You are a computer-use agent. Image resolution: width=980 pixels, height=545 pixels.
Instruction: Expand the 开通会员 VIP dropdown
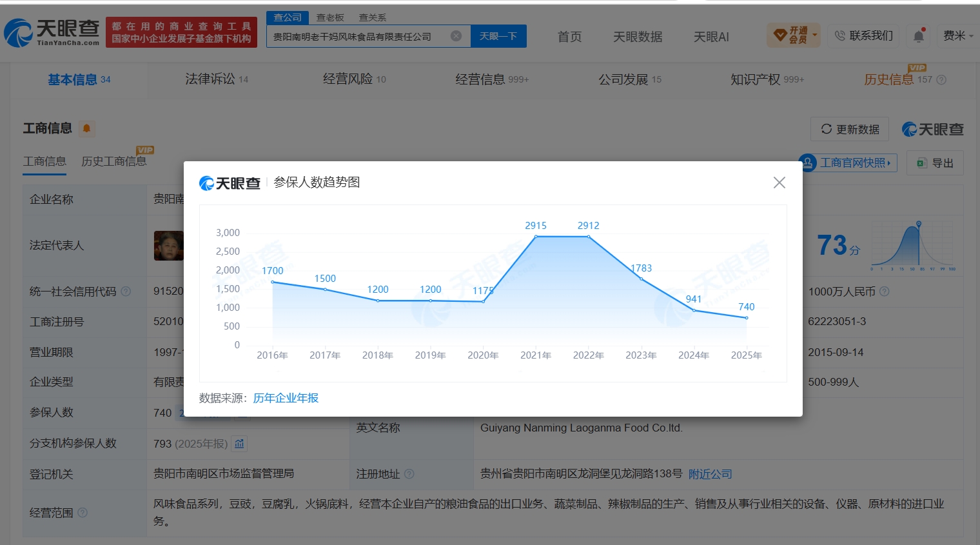[x=794, y=35]
